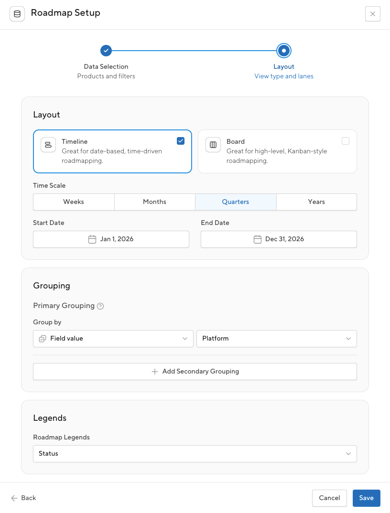Click the Board layout icon

click(x=213, y=145)
